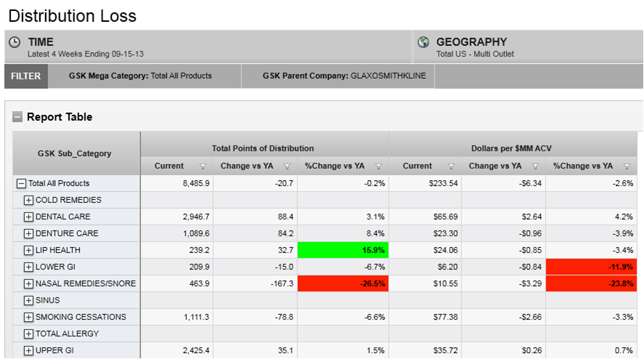The image size is (644, 359).
Task: Click filter icon on Distribution %Change vs YA
Action: pyautogui.click(x=379, y=166)
